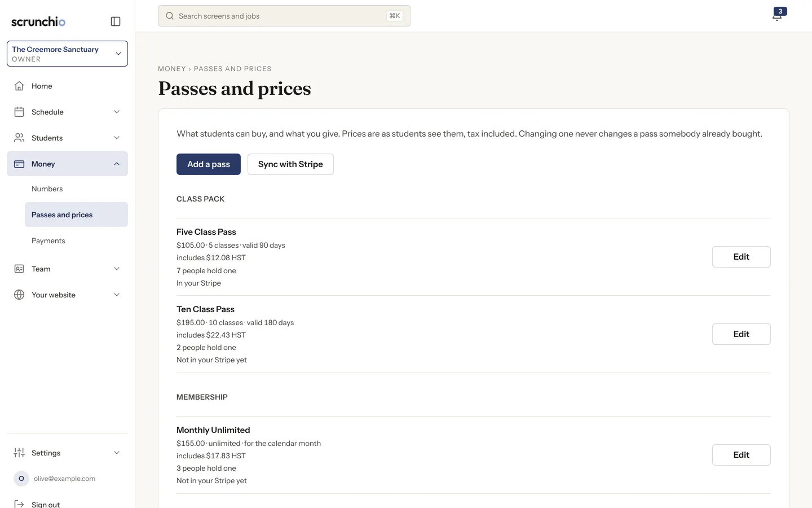The width and height of the screenshot is (812, 508).
Task: Expand the Students section chevron
Action: pyautogui.click(x=117, y=138)
